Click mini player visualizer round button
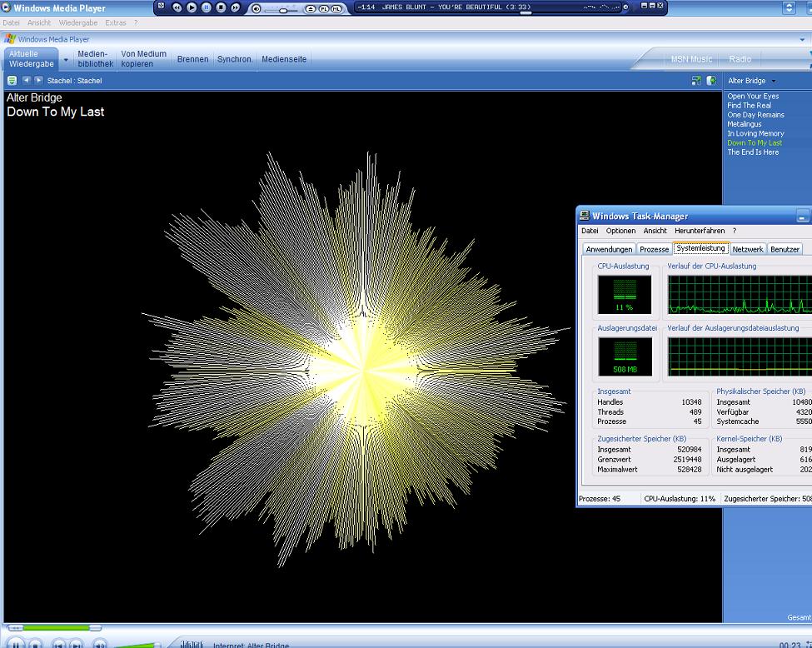The width and height of the screenshot is (812, 648). click(625, 7)
